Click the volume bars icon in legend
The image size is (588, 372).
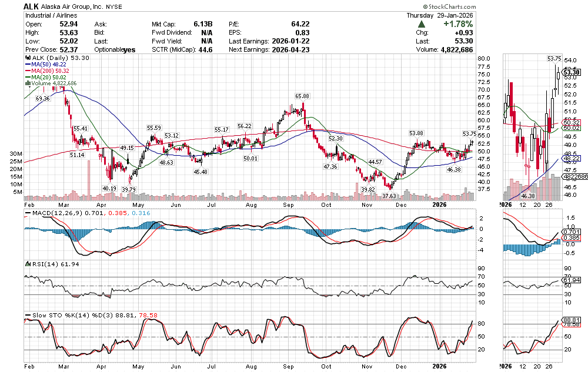pos(26,83)
